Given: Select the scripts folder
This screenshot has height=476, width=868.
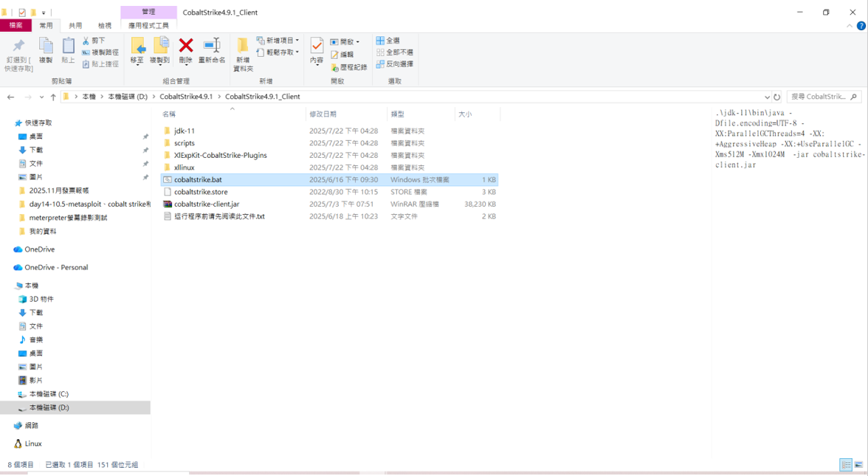Looking at the screenshot, I should pos(329,143).
